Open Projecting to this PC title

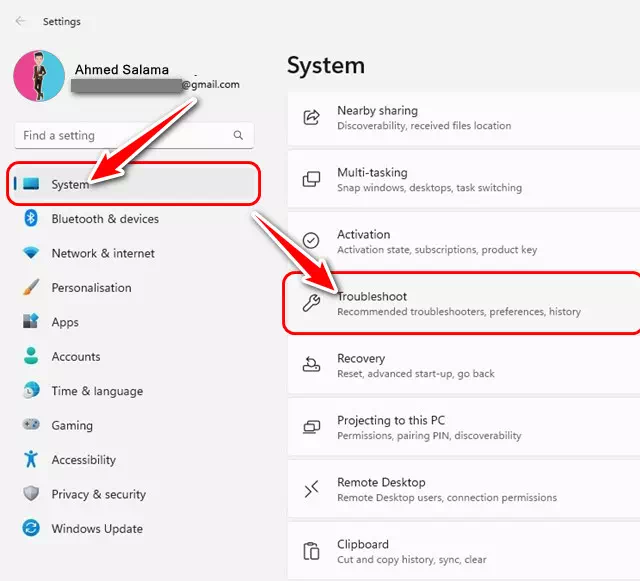coord(391,420)
